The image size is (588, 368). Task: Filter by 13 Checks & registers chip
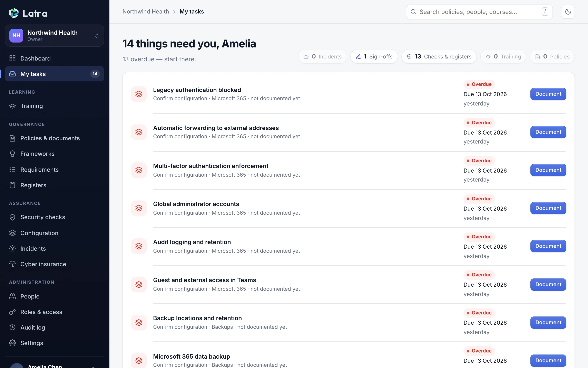coord(439,56)
